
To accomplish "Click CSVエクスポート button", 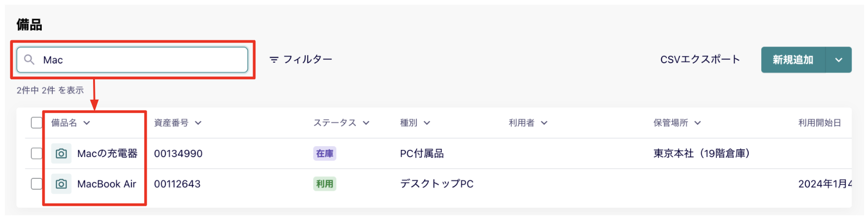I will (x=700, y=60).
